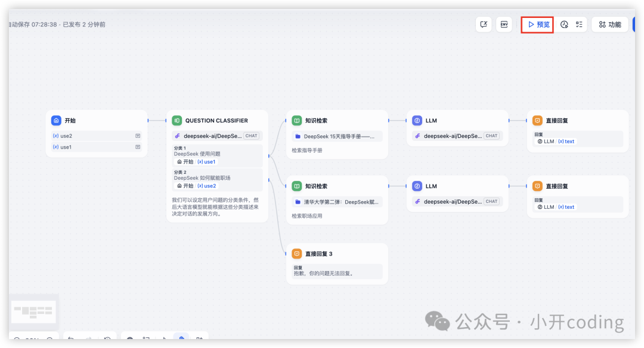This screenshot has height=348, width=644.
Task: Click reply text 抱歉，你的问题无法回复。
Action: pos(324,273)
